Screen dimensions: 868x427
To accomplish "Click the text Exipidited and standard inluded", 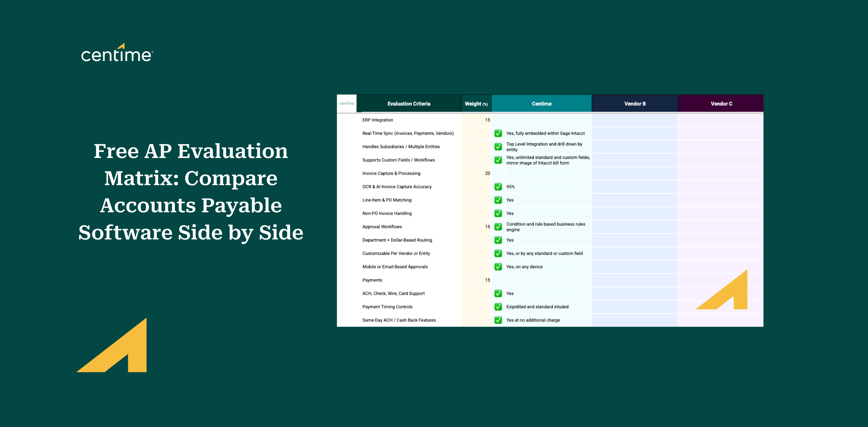I will pos(537,307).
